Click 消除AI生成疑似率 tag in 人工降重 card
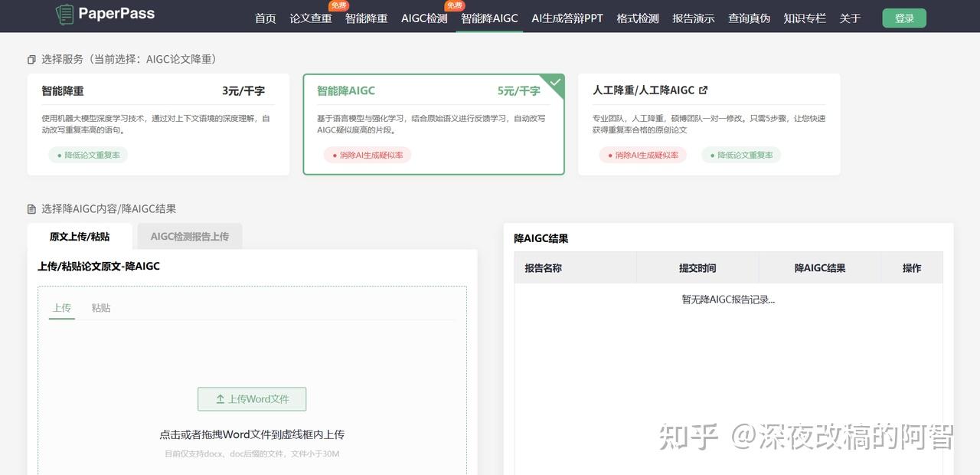980x475 pixels. [x=643, y=155]
